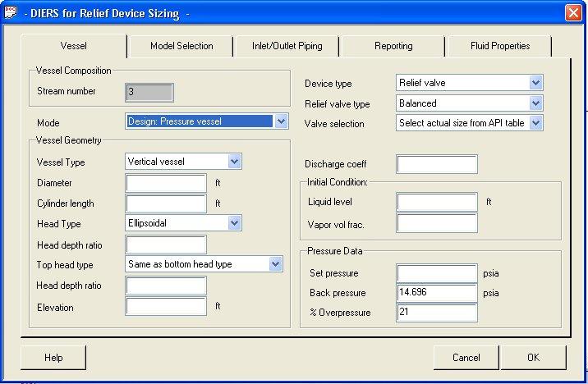Go to Inlet/Outlet Piping tab
The width and height of the screenshot is (588, 384).
pos(287,46)
